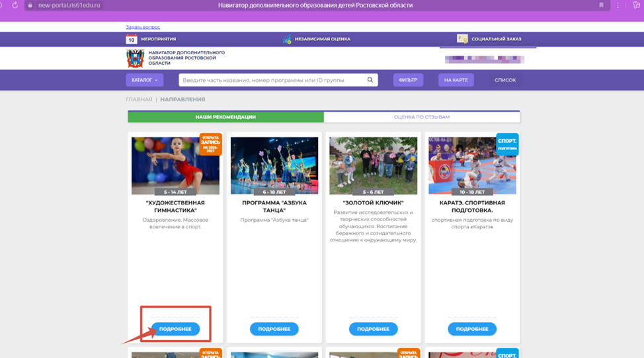Click the 6 - 18 лет age label

[274, 192]
